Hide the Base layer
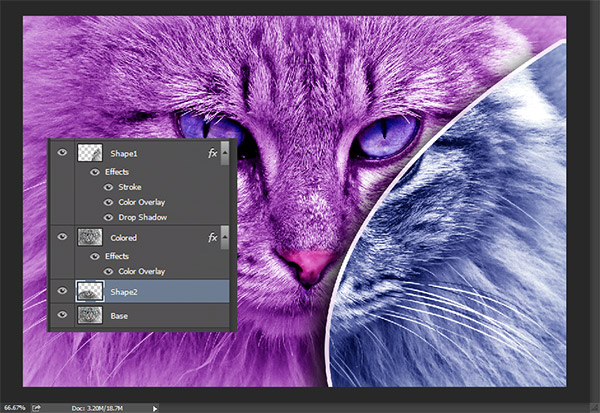The image size is (600, 413). 64,316
